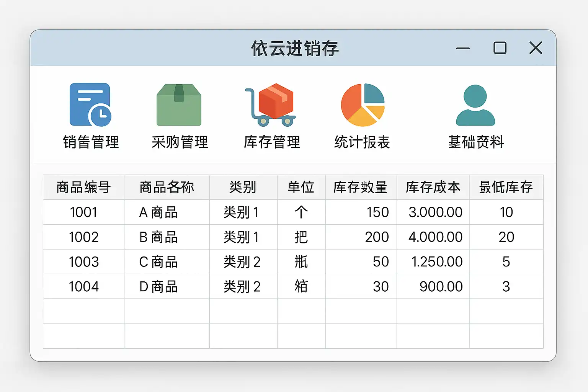588x392 pixels.
Task: Click the green box 采购管理 icon
Action: [179, 105]
